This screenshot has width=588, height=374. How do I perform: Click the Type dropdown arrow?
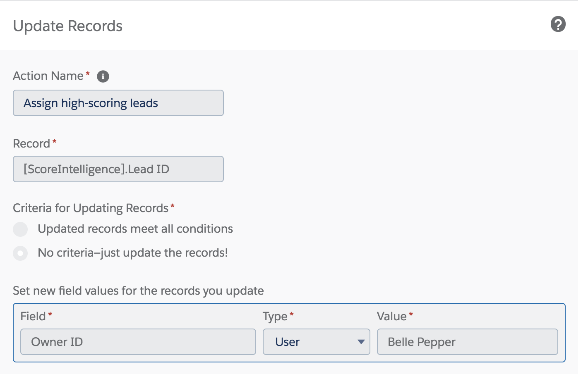tap(361, 342)
